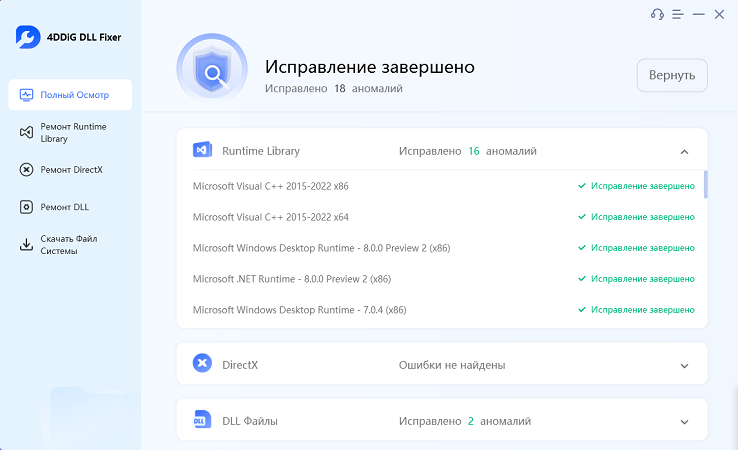This screenshot has height=450, width=738.
Task: Click the Полный Осмотр monitor icon
Action: coord(26,95)
